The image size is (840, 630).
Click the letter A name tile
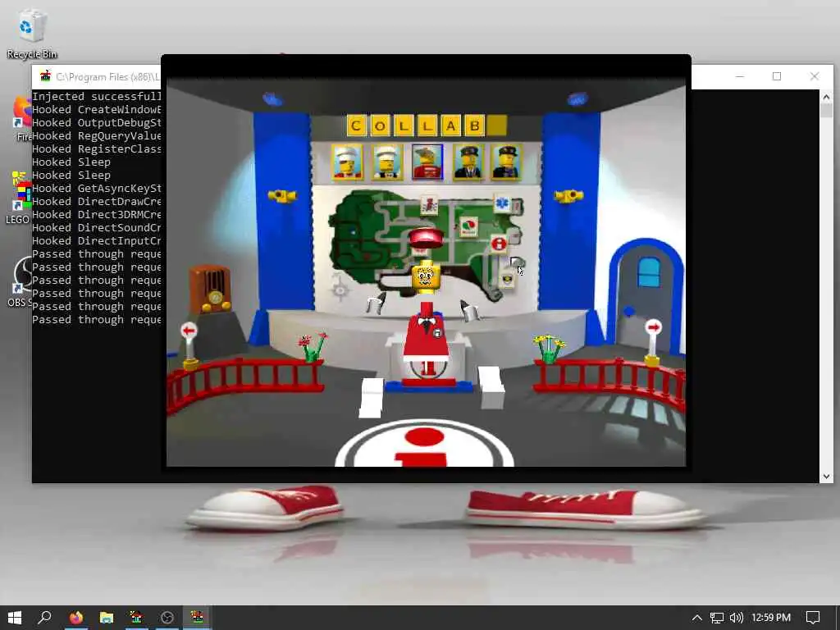click(x=451, y=126)
